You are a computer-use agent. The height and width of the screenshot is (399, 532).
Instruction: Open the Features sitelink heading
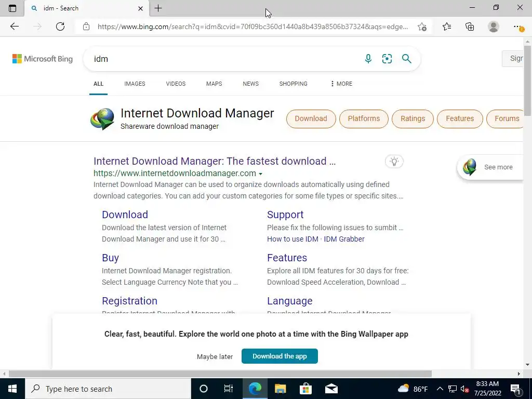287,258
